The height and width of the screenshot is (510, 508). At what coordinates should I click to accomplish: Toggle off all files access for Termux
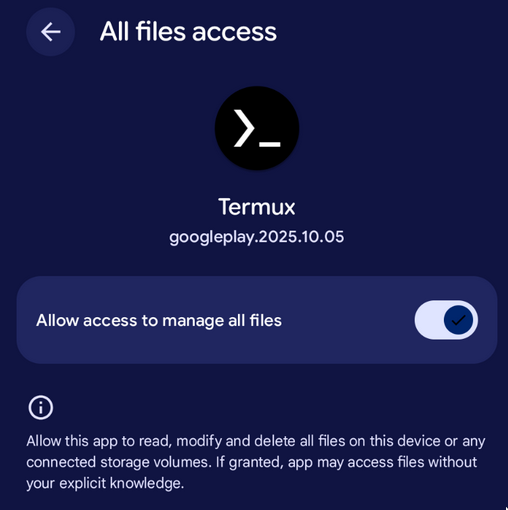446,320
